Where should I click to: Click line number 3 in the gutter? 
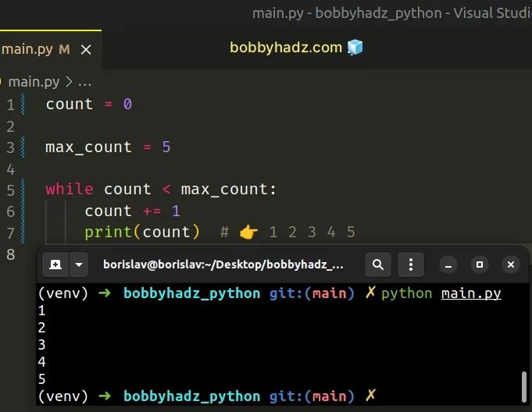pos(10,147)
